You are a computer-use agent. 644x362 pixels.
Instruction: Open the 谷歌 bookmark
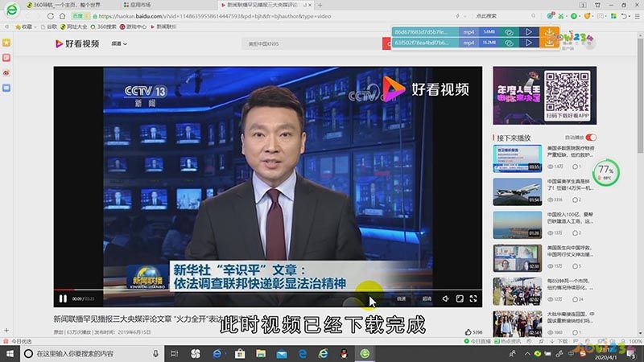pyautogui.click(x=49, y=27)
